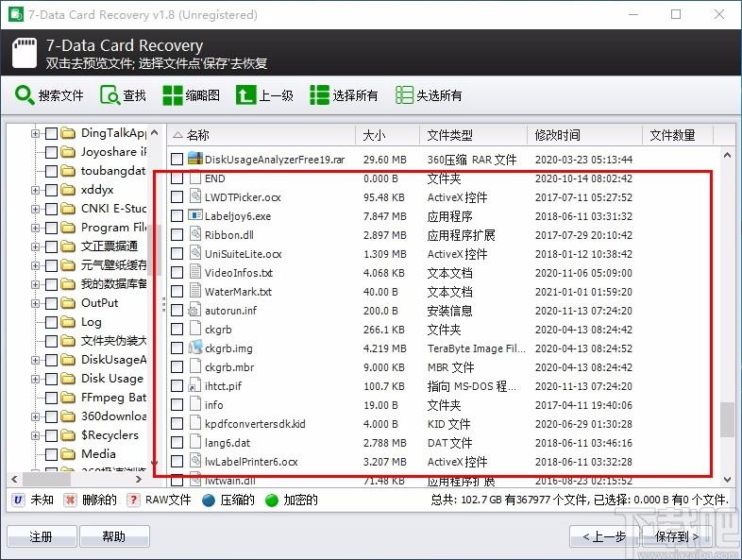Click the 保存到> save button
This screenshot has width=742, height=560.
[x=677, y=536]
